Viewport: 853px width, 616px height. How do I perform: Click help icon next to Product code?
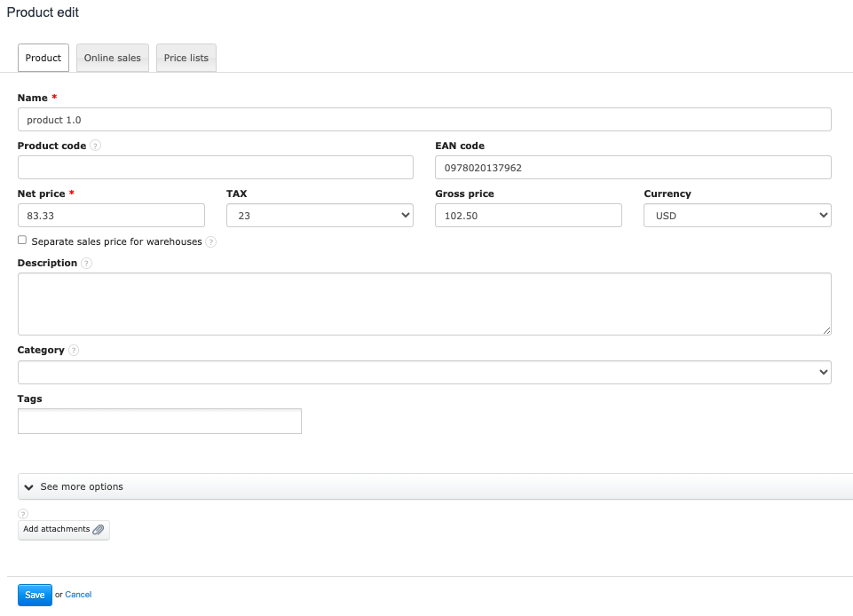[95, 146]
